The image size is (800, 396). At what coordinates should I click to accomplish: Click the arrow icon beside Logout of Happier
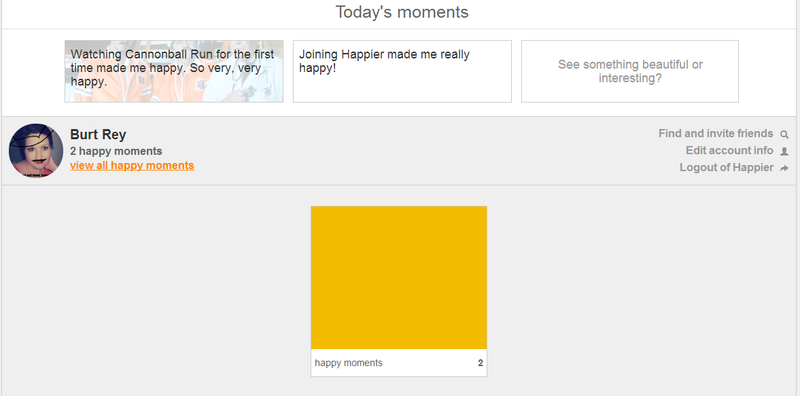[x=784, y=168]
